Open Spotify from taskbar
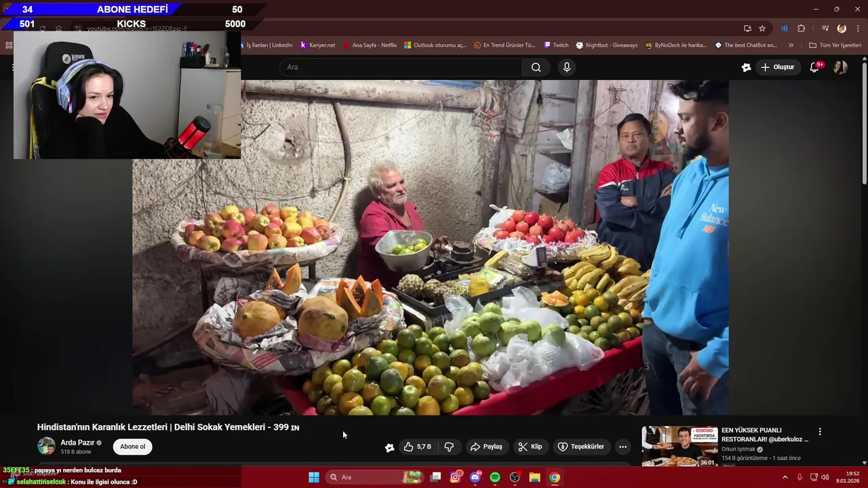 (495, 477)
